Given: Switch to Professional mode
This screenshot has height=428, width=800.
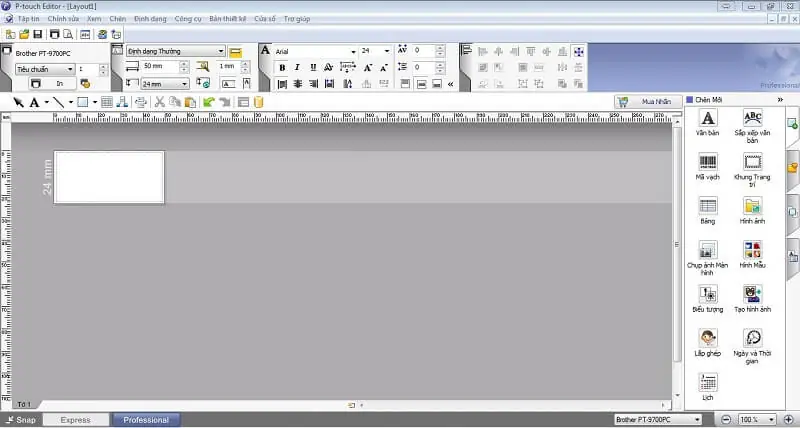Looking at the screenshot, I should 146,420.
